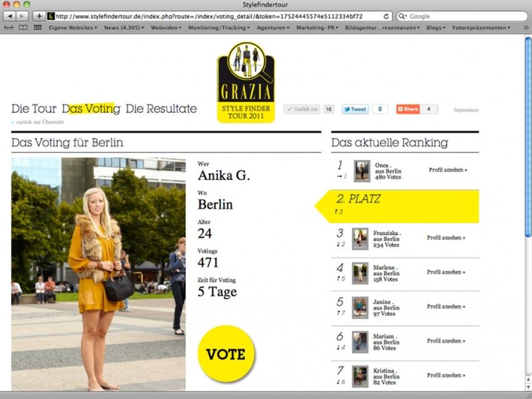Expand the Eigene Websites bookmark folder
This screenshot has height=399, width=532.
pyautogui.click(x=73, y=28)
